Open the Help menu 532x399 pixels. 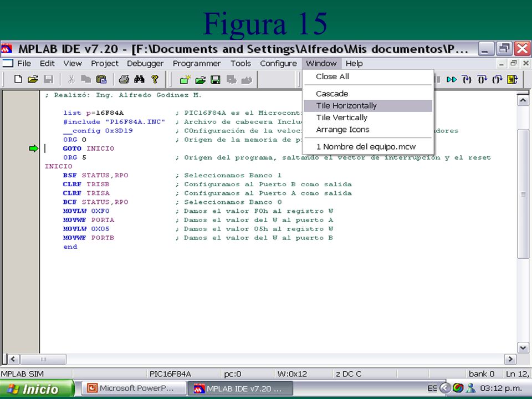coord(354,63)
